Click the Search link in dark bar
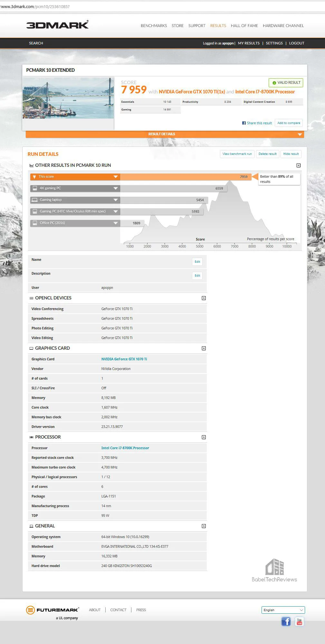This screenshot has width=325, height=644. [x=36, y=43]
